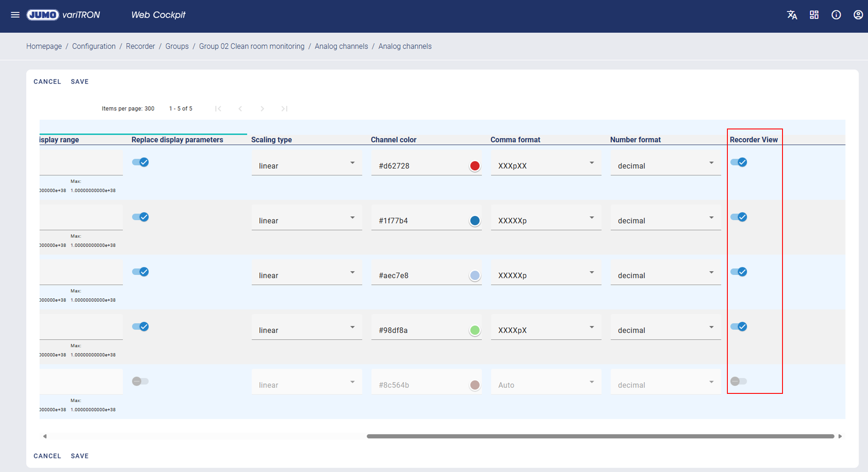This screenshot has height=472, width=868.
Task: Open the dashboard grid icon
Action: click(814, 15)
